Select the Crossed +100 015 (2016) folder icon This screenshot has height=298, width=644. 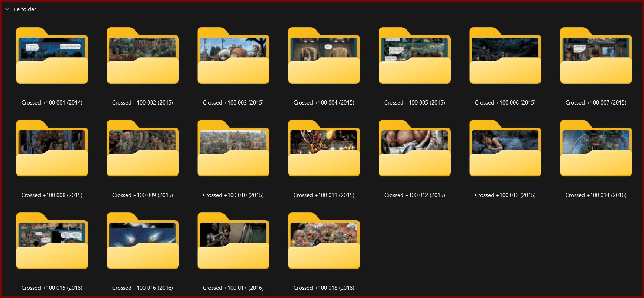52,241
